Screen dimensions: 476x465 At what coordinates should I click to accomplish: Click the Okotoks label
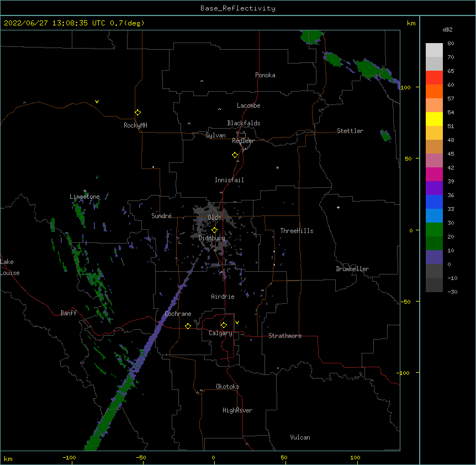tap(228, 387)
